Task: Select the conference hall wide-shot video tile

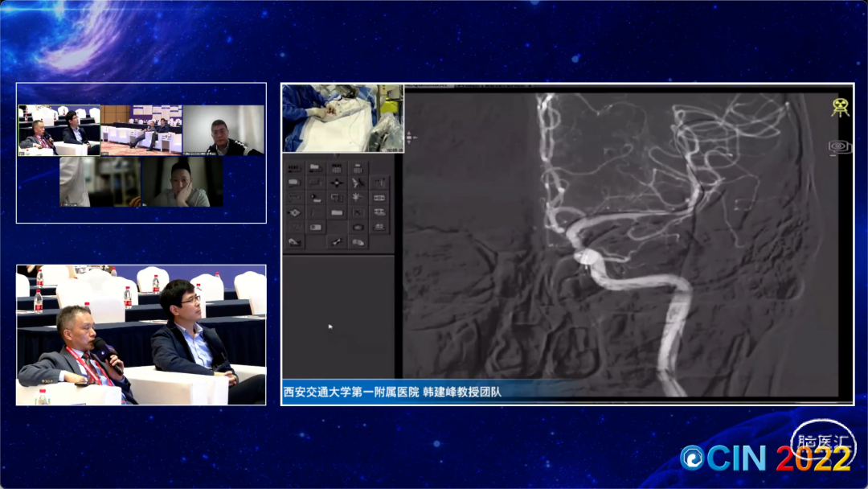Action: click(141, 130)
